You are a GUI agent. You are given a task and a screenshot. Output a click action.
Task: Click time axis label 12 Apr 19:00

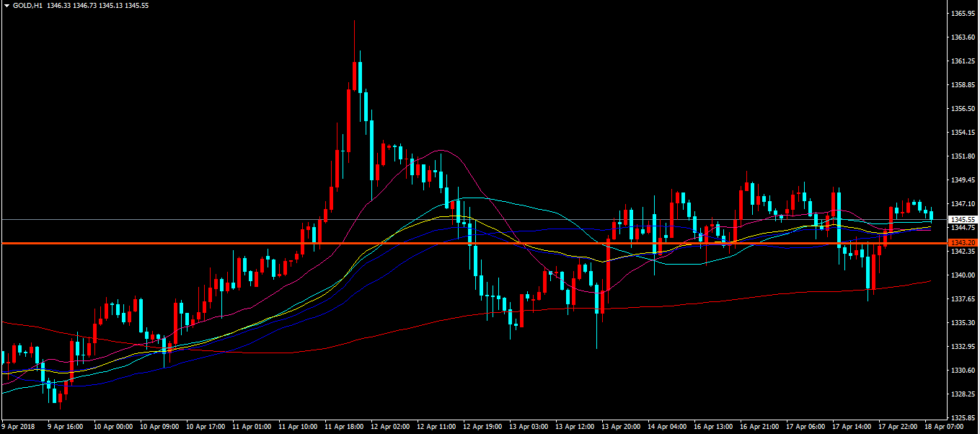(482, 427)
